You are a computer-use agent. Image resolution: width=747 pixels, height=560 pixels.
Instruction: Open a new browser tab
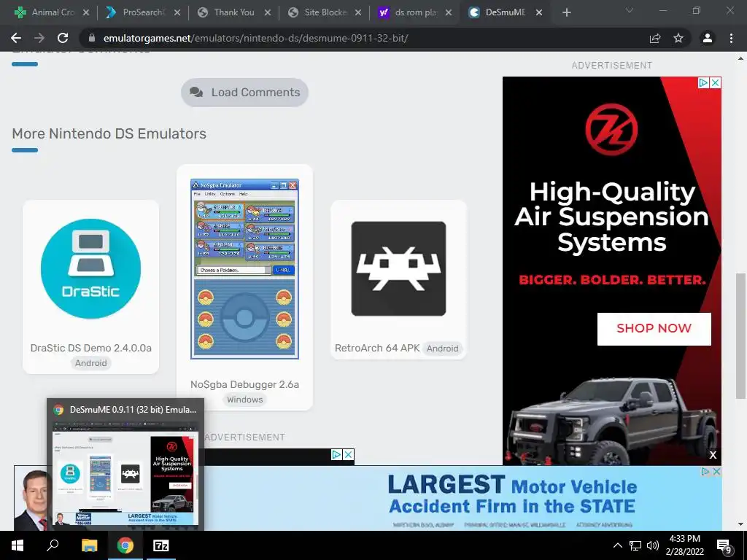pos(566,12)
